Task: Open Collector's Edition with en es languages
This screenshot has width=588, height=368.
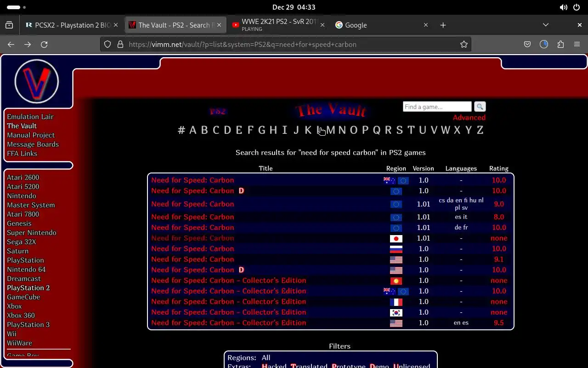Action: click(228, 322)
